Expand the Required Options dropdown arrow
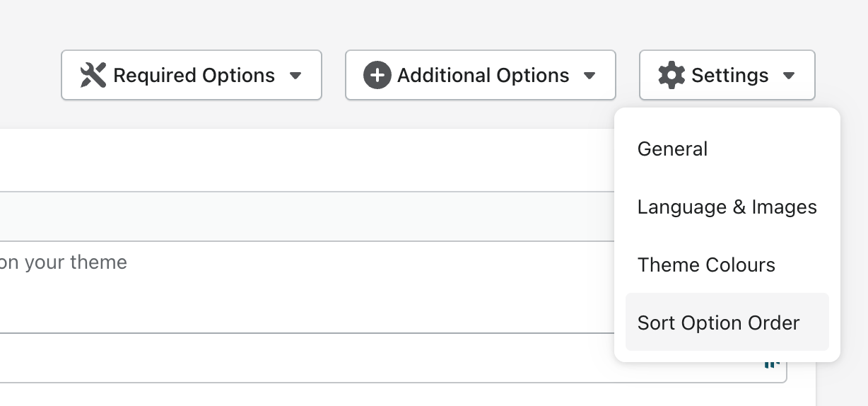Viewport: 868px width, 406px height. (296, 76)
